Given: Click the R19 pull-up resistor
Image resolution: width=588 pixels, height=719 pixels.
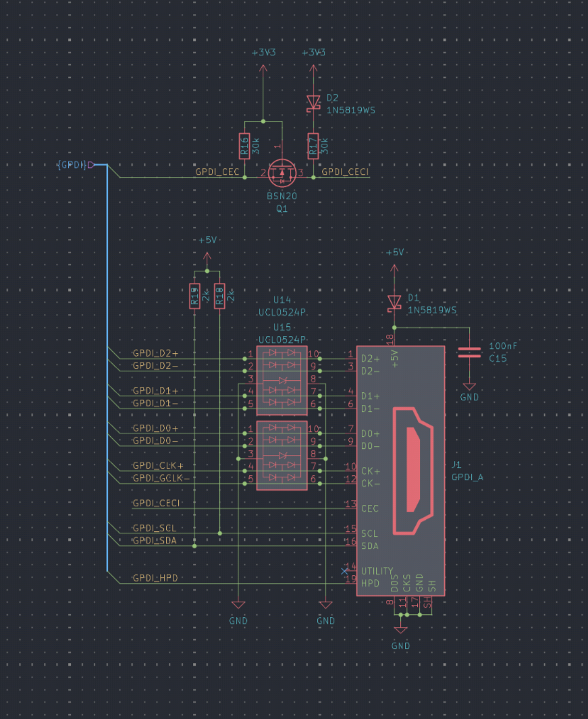Looking at the screenshot, I should (194, 296).
